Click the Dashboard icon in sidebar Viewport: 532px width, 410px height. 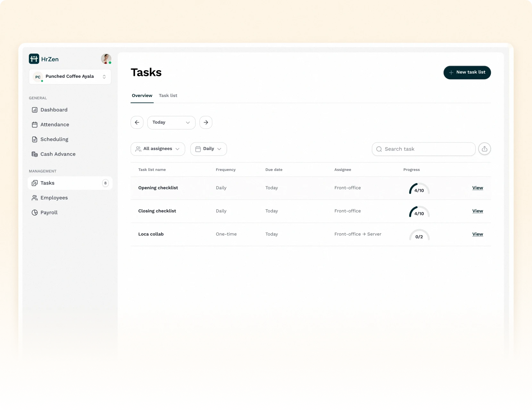click(35, 110)
